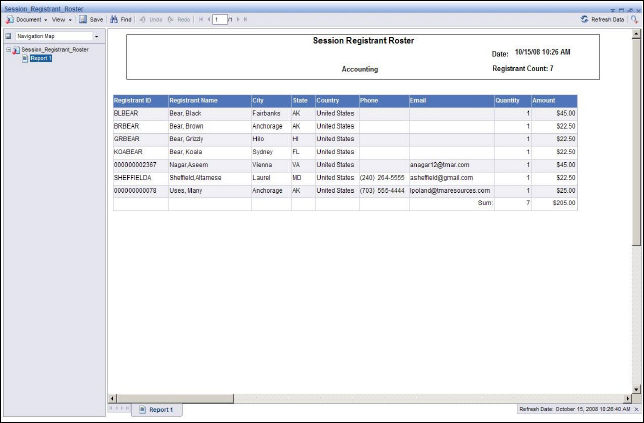Screen dimensions: 644x423
Task: Close the Refresh Date status message
Action: pyautogui.click(x=637, y=409)
